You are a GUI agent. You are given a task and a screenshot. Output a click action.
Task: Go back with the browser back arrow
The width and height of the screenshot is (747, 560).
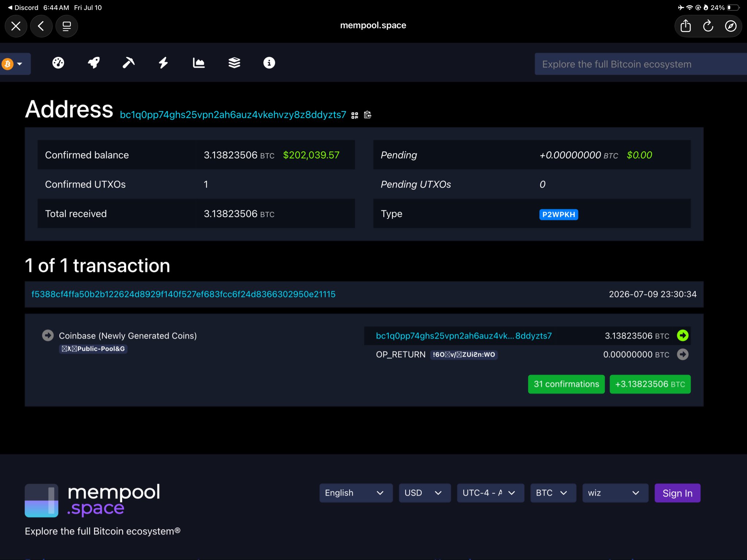[41, 26]
